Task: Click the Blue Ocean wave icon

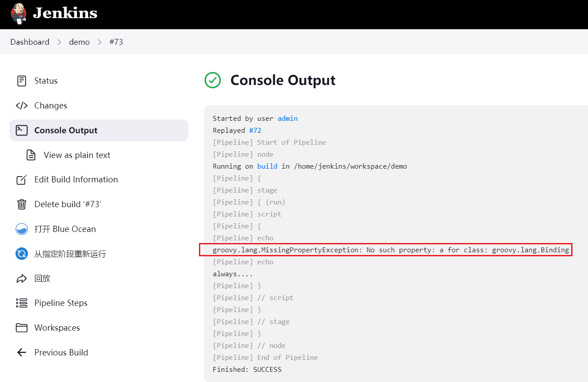Action: coord(21,229)
